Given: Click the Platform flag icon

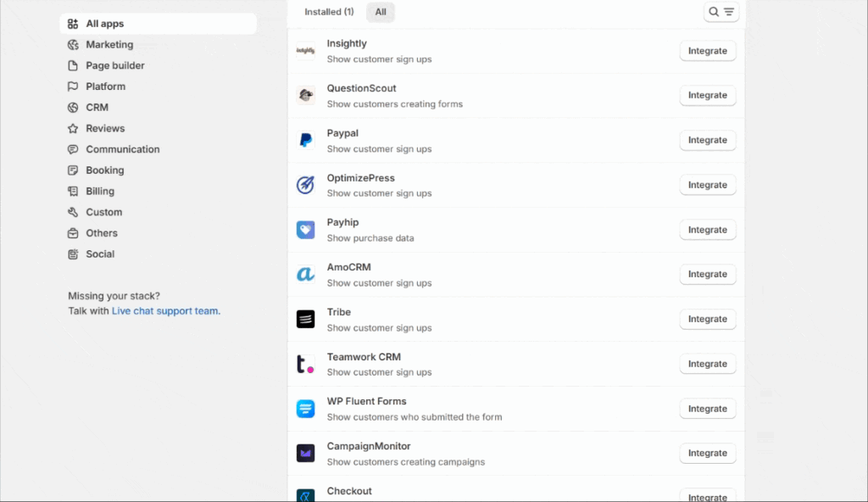Looking at the screenshot, I should click(x=73, y=86).
